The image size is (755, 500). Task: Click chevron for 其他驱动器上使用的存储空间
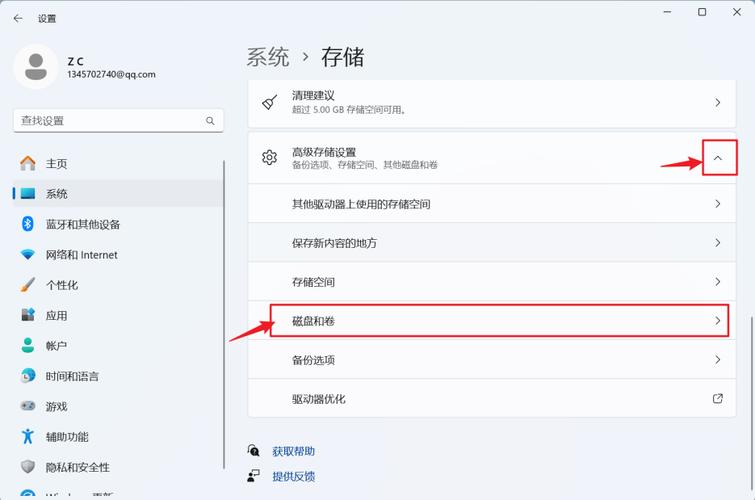point(718,204)
